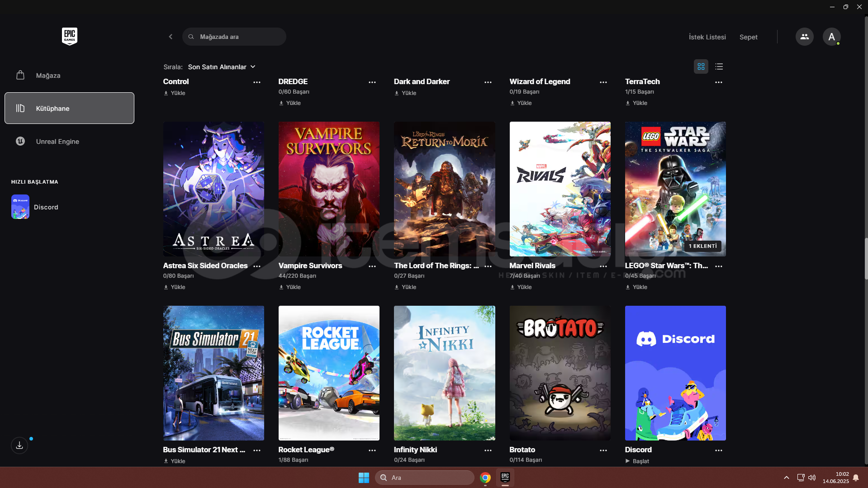Click the 44/220 Başarı achievements text

click(x=297, y=276)
